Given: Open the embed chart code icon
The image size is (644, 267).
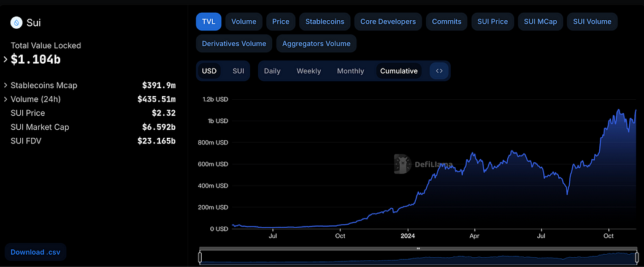Looking at the screenshot, I should pyautogui.click(x=439, y=71).
